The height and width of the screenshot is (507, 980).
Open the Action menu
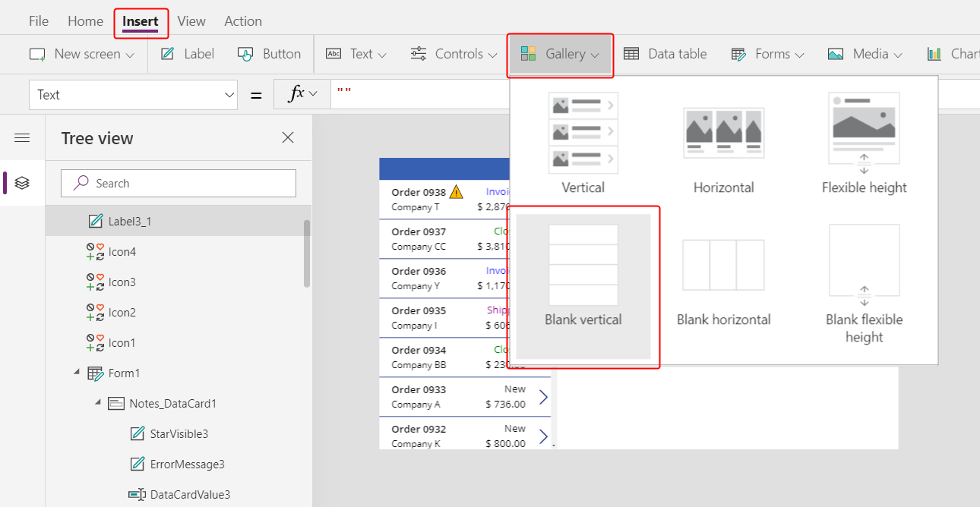click(242, 21)
